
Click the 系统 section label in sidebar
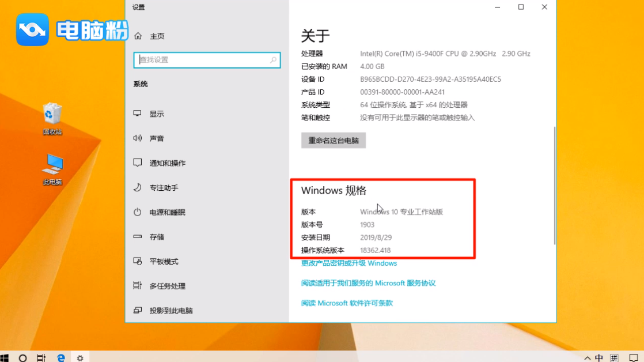pyautogui.click(x=141, y=84)
